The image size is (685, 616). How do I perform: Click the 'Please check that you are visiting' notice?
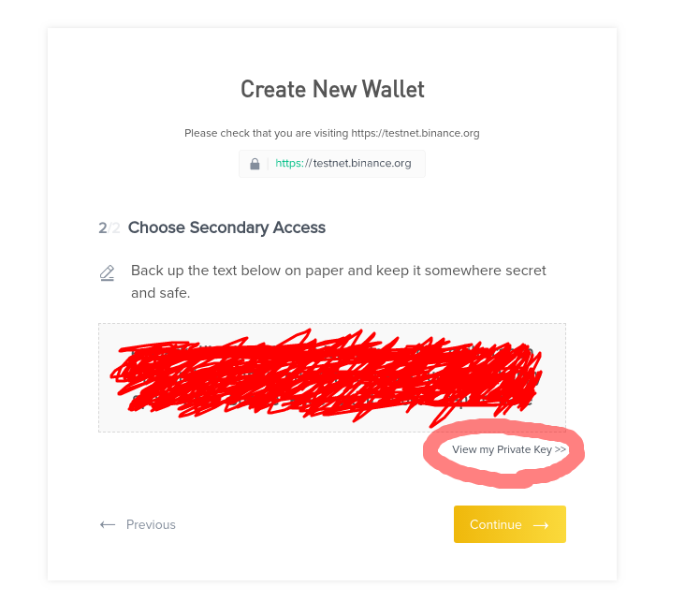[332, 133]
